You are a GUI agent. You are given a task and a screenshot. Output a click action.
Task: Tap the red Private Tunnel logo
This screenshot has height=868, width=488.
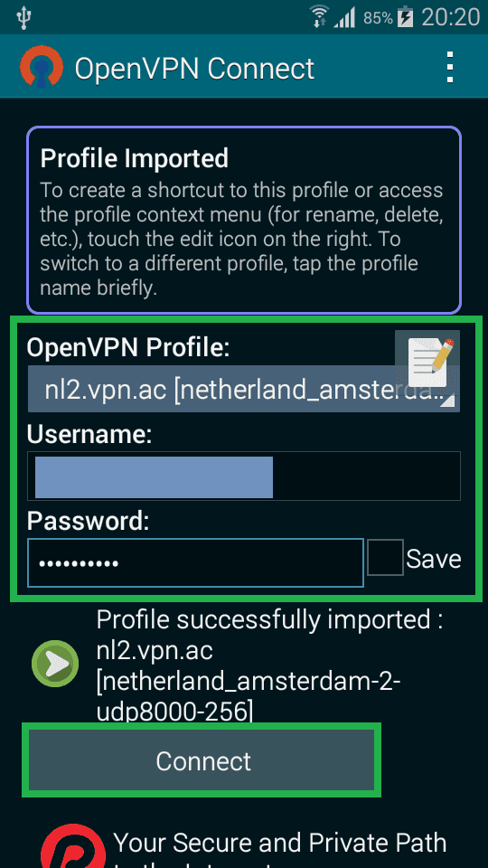click(x=73, y=846)
